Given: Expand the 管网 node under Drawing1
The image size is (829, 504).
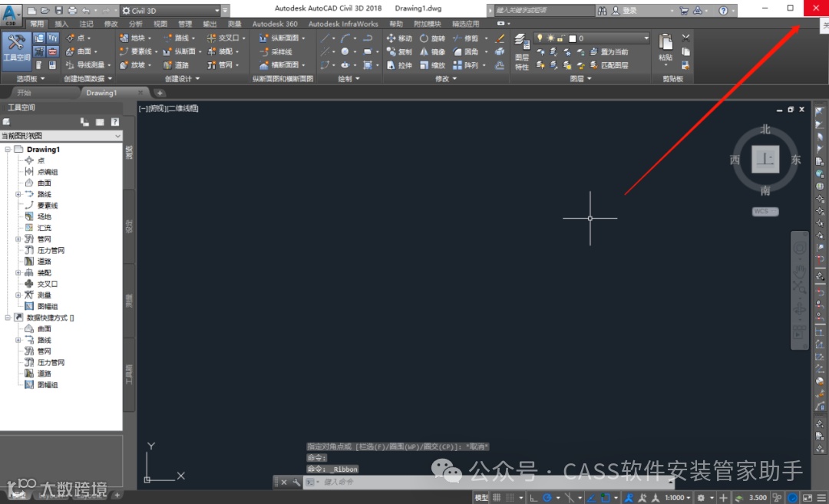Looking at the screenshot, I should [x=18, y=239].
